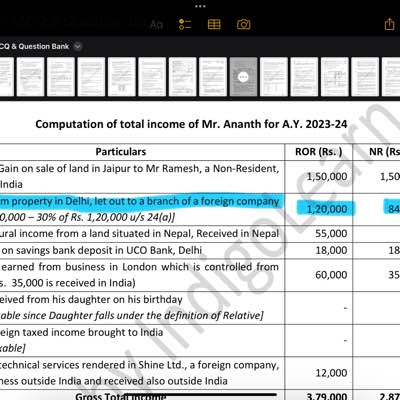Image resolution: width=400 pixels, height=400 pixels.
Task: Tap the highlighted property in Delhi text
Action: [140, 201]
